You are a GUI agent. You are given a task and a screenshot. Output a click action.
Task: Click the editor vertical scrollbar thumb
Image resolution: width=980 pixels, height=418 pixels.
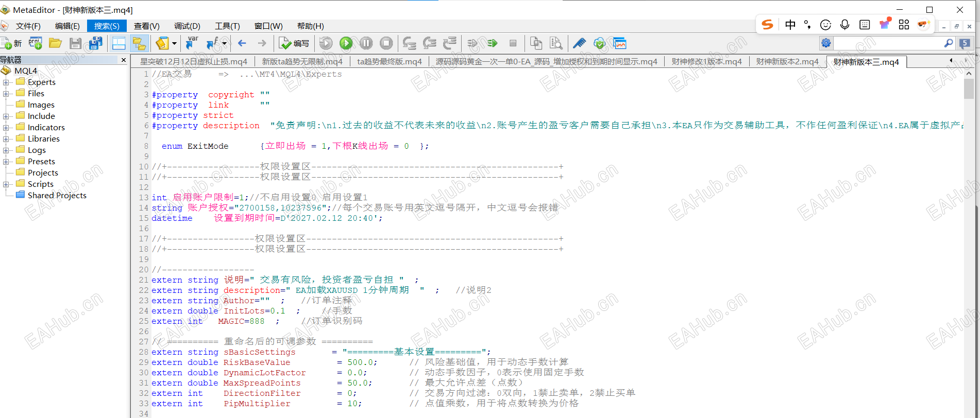click(969, 89)
